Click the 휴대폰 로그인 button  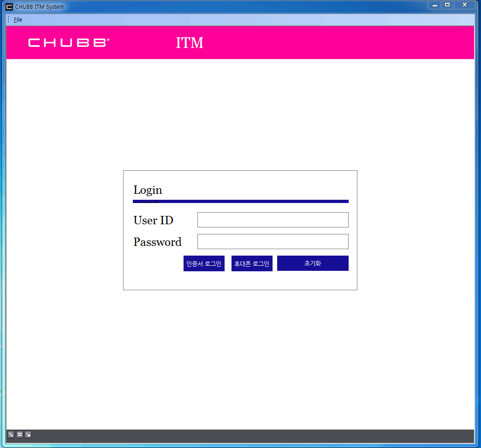(x=252, y=263)
